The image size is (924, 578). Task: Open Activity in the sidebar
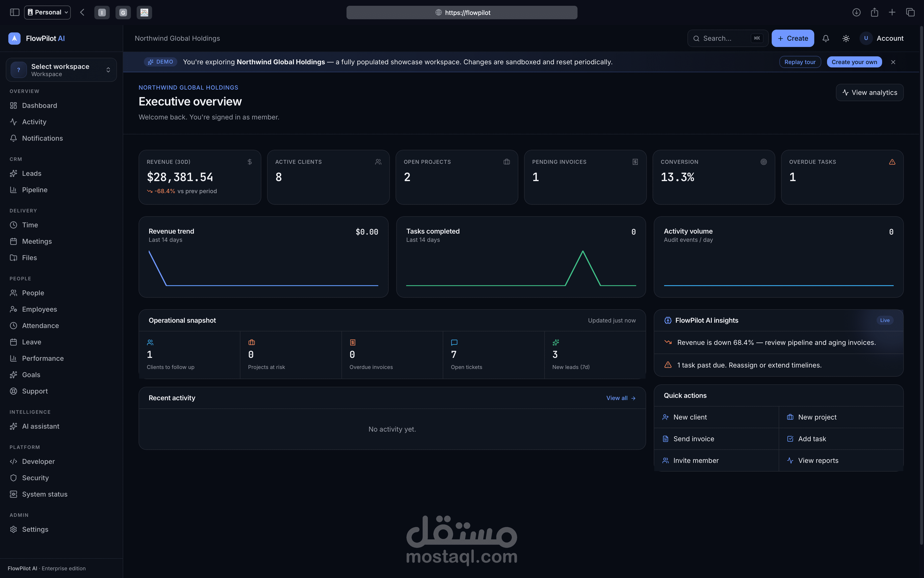[61, 122]
